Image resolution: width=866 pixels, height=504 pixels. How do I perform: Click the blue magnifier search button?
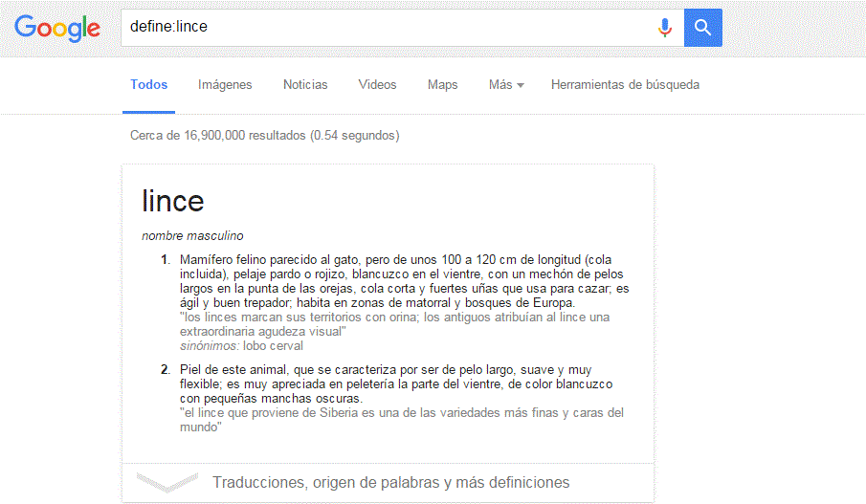[702, 28]
